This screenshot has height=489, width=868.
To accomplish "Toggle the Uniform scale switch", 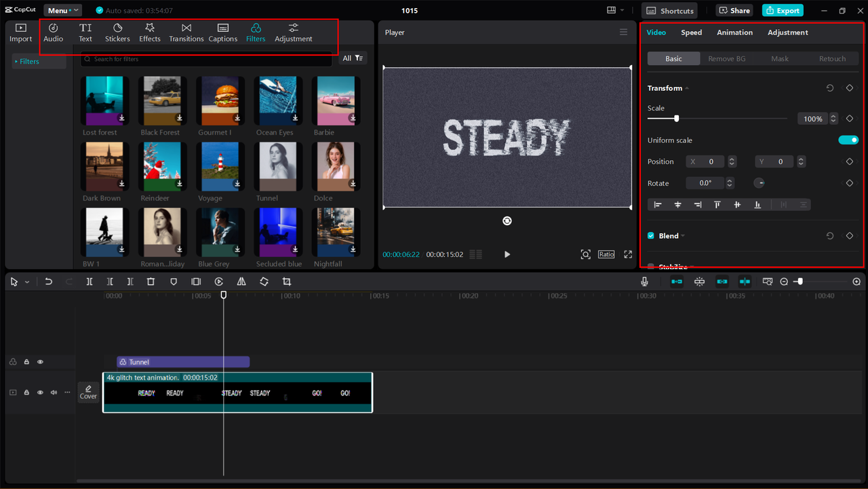I will 848,140.
